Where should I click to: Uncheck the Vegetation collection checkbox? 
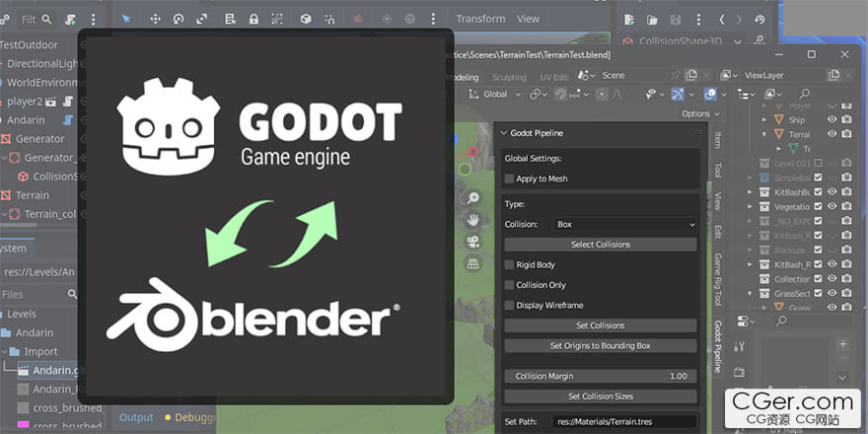(818, 206)
